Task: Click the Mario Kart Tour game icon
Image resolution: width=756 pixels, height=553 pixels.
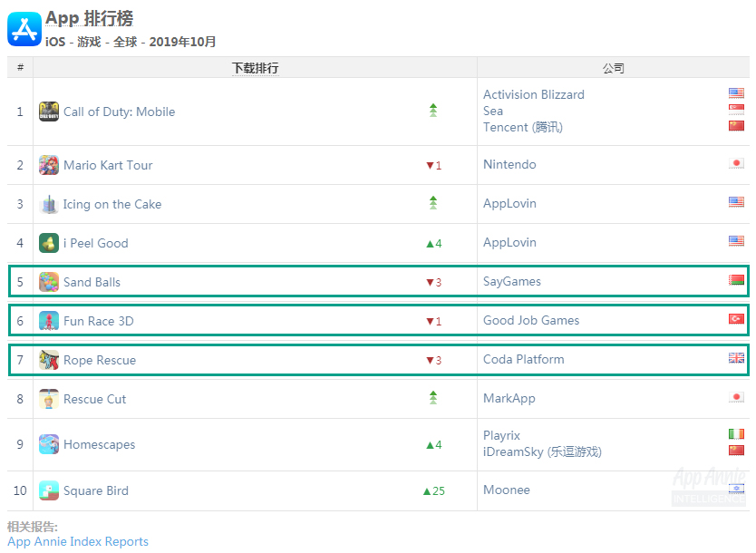Action: pos(49,165)
